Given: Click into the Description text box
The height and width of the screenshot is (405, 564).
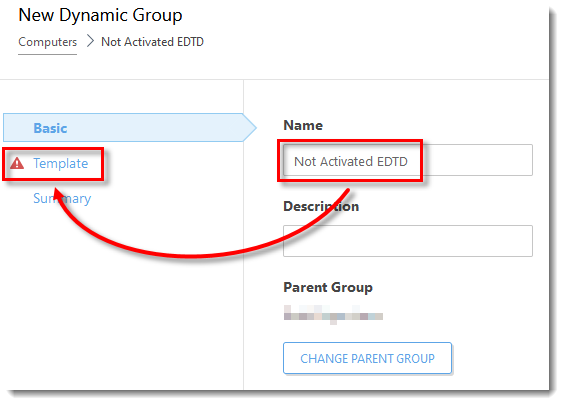Looking at the screenshot, I should tap(408, 241).
